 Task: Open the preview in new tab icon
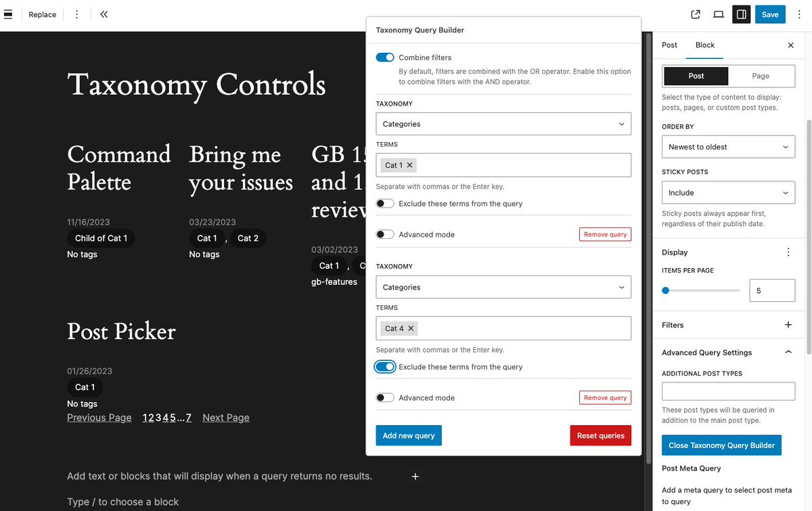pyautogui.click(x=696, y=14)
